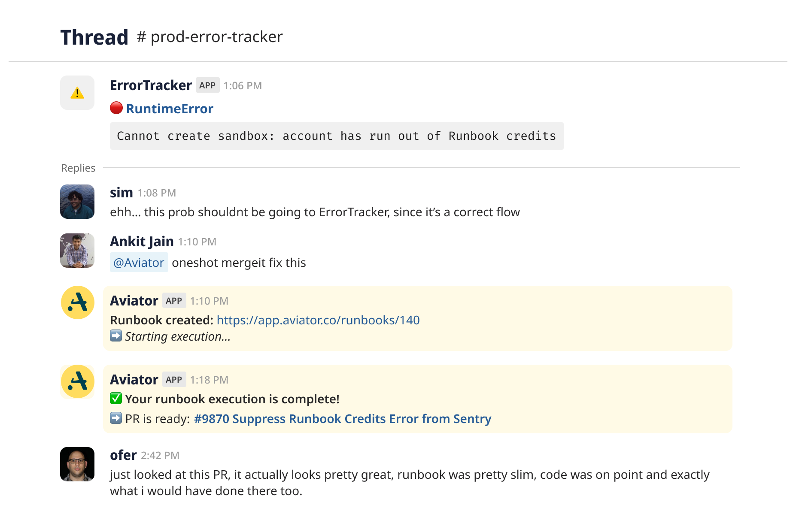Click sim's profile avatar
This screenshot has width=796, height=532.
[77, 202]
